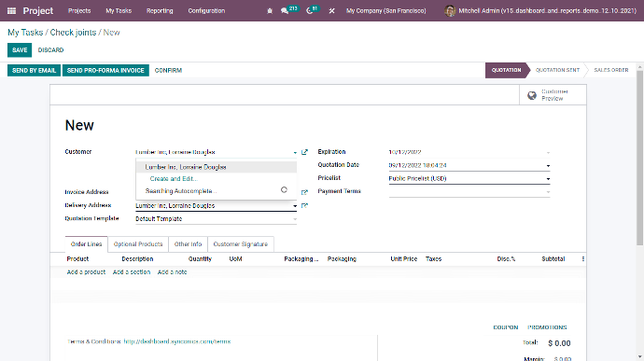Click Send Pro-Forma Invoice button
Screen dimensions: 644x361
tap(105, 70)
